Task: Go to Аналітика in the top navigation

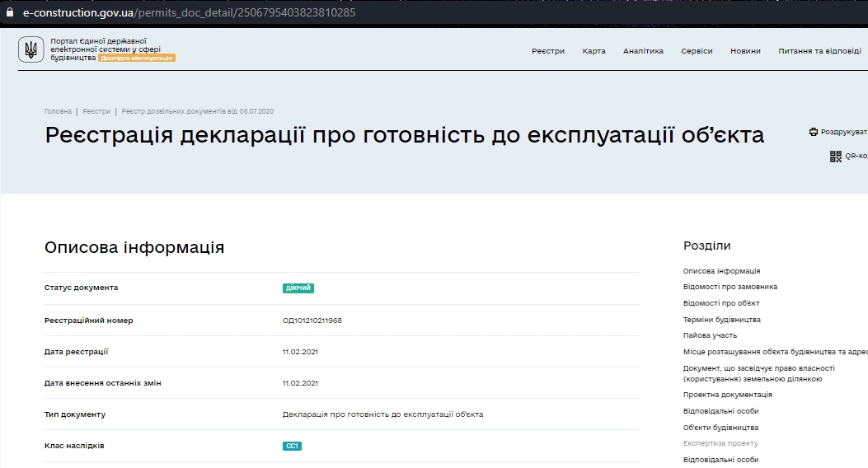Action: pos(643,51)
